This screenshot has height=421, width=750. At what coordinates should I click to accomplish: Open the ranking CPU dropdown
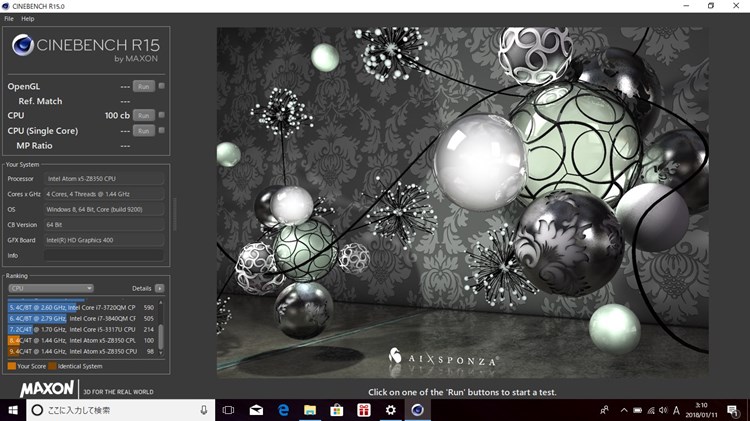(51, 288)
